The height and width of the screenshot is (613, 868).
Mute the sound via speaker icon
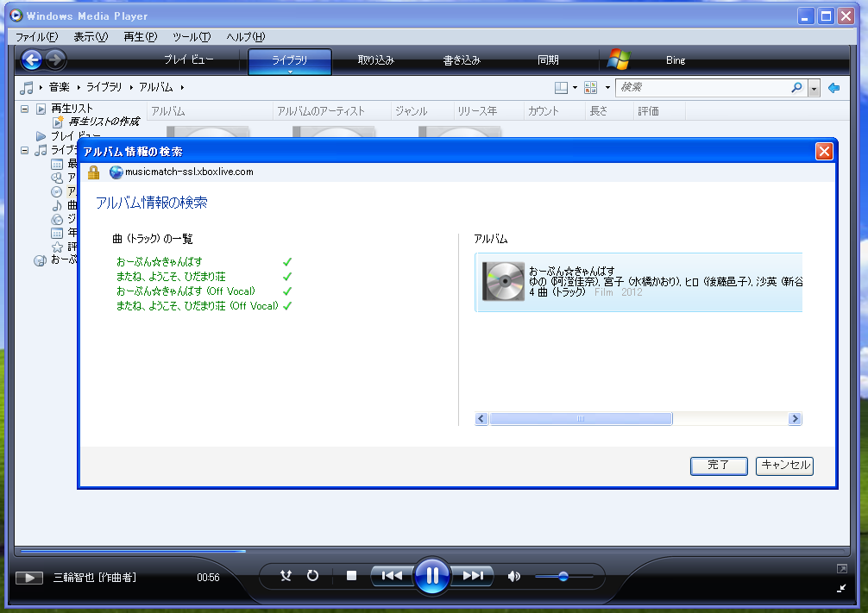(x=514, y=576)
